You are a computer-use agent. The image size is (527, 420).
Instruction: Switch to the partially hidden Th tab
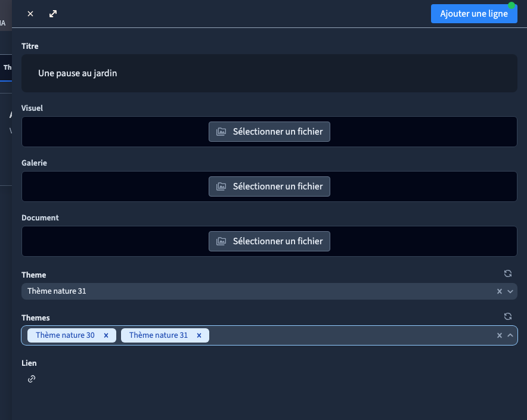7,67
